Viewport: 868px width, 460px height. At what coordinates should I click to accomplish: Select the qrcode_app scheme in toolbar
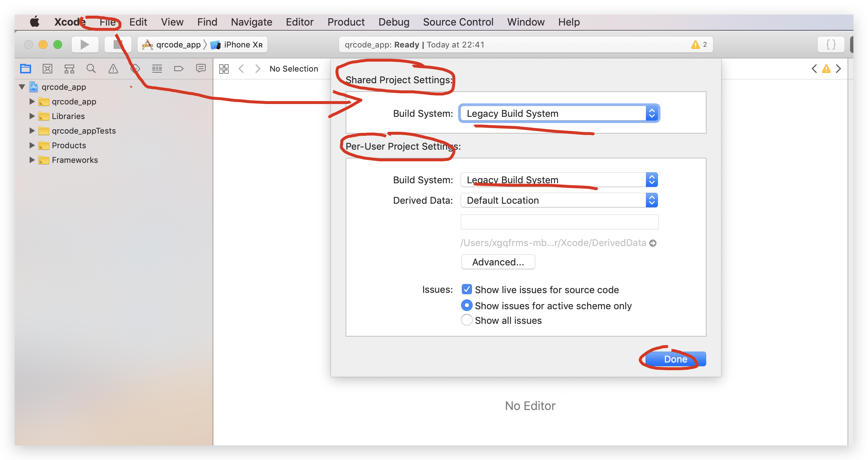(172, 45)
